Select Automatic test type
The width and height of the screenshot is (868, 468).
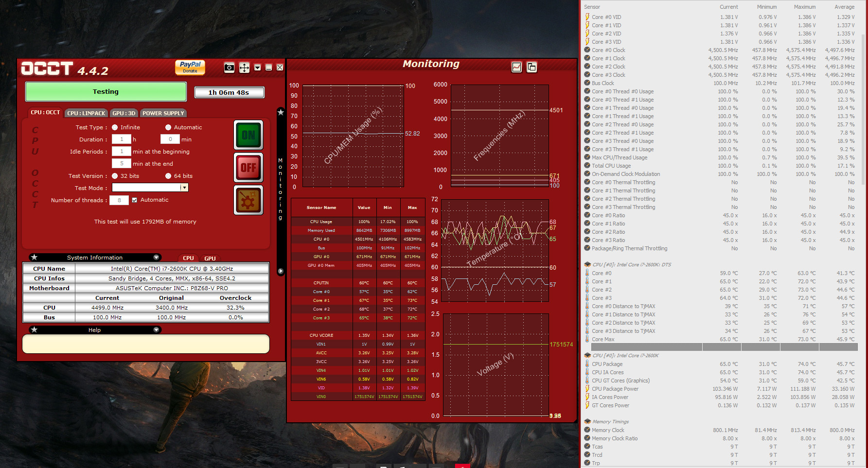pos(168,127)
